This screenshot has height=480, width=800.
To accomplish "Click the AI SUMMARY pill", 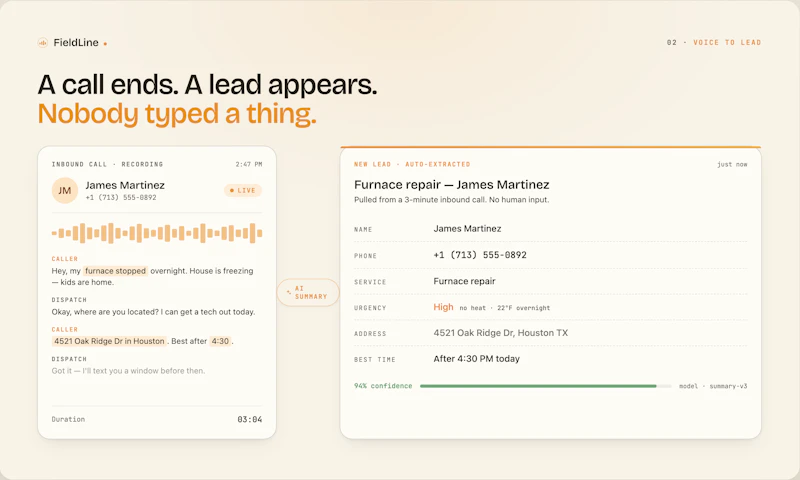I will click(x=308, y=292).
